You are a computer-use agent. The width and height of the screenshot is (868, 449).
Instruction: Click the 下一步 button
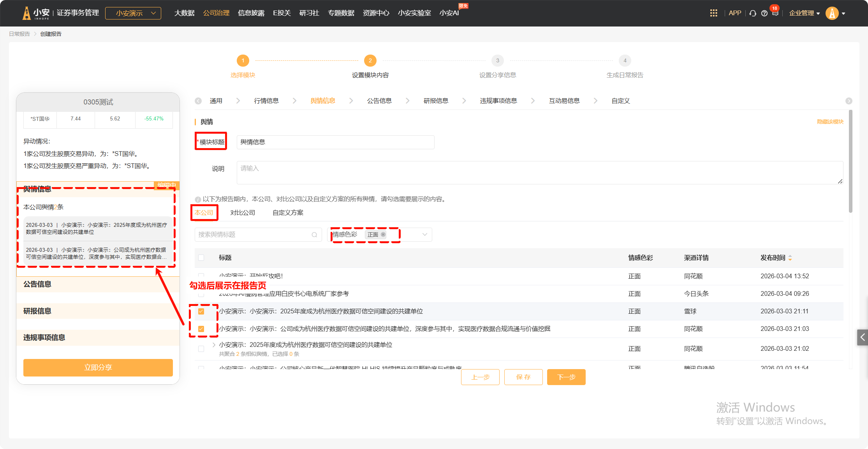point(566,377)
